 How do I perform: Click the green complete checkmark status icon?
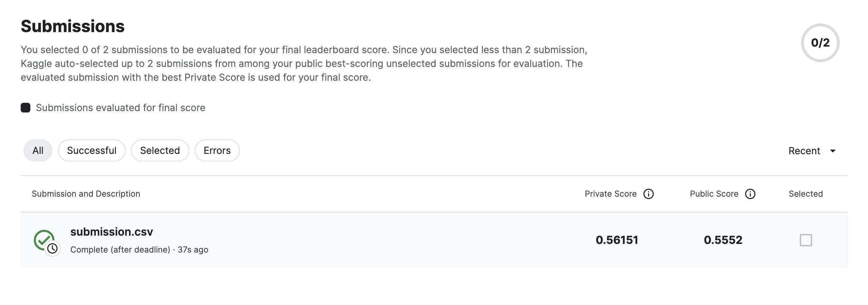coord(44,239)
